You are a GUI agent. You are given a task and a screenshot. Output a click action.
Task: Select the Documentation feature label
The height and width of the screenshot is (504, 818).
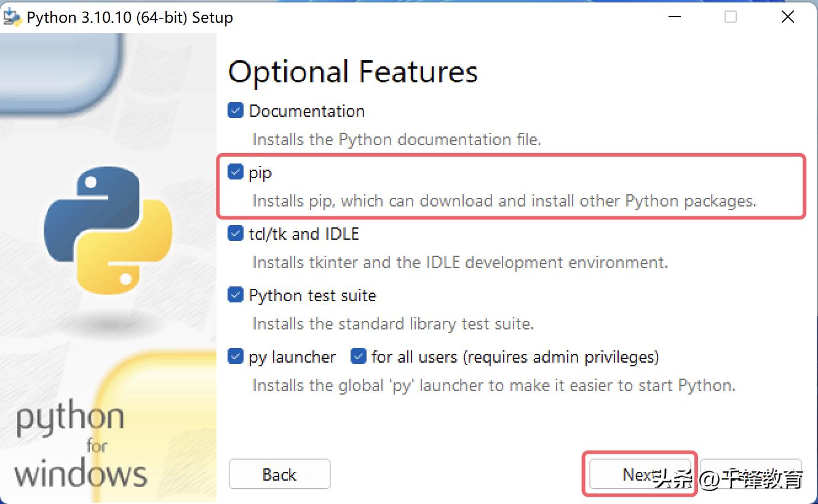[307, 111]
